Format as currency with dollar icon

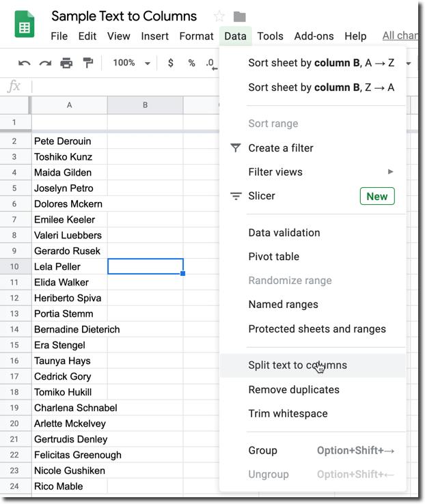tap(171, 63)
